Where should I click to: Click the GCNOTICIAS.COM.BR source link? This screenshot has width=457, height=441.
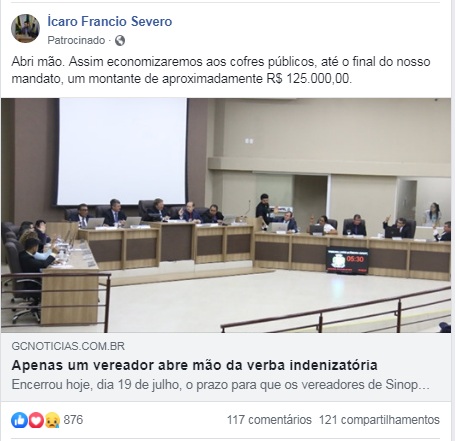point(68,346)
